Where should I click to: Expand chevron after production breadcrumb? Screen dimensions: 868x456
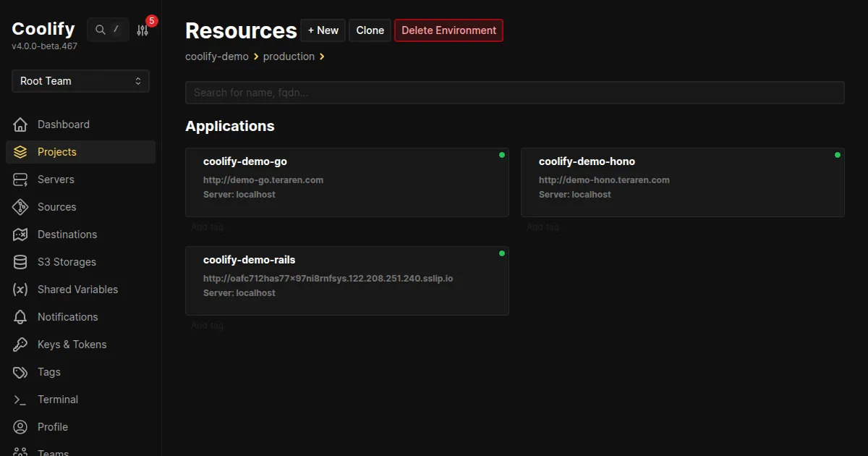tap(322, 56)
